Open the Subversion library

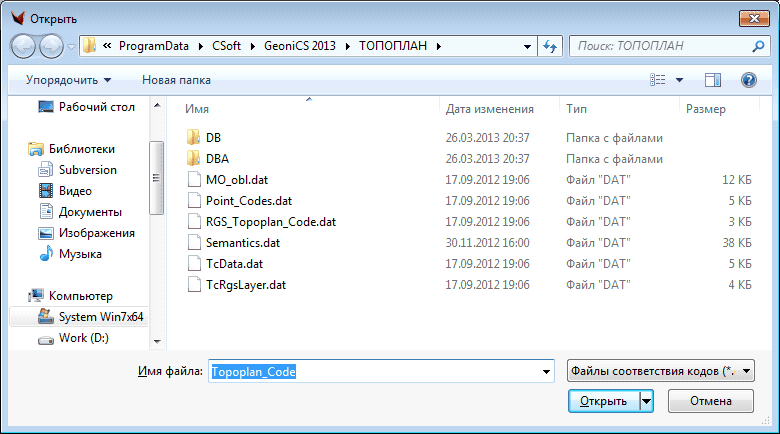pos(88,170)
